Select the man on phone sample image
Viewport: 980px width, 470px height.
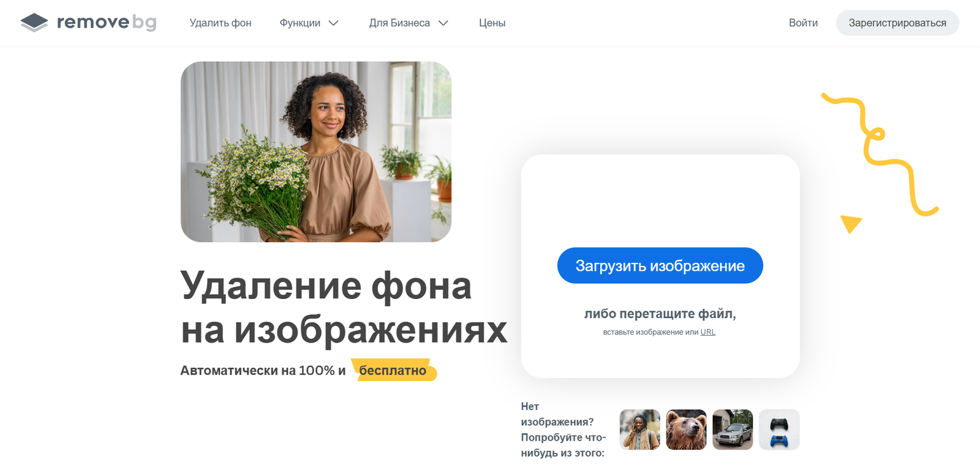coord(640,430)
